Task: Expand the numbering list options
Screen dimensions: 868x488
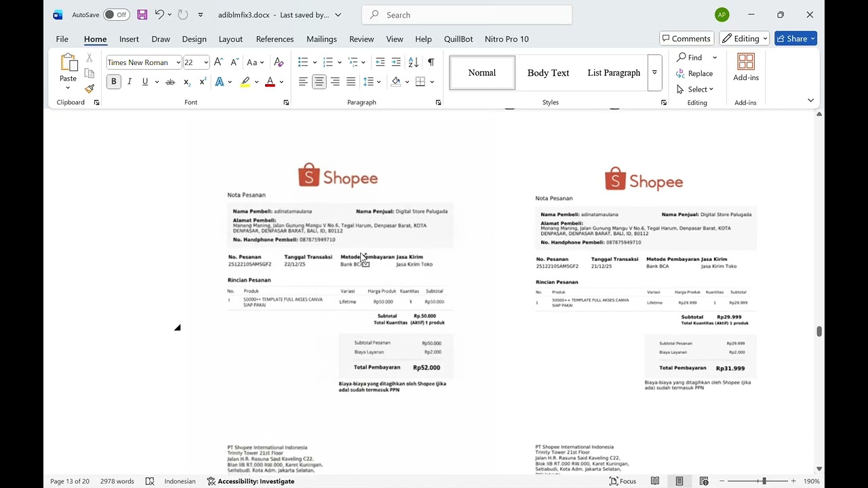Action: point(340,62)
